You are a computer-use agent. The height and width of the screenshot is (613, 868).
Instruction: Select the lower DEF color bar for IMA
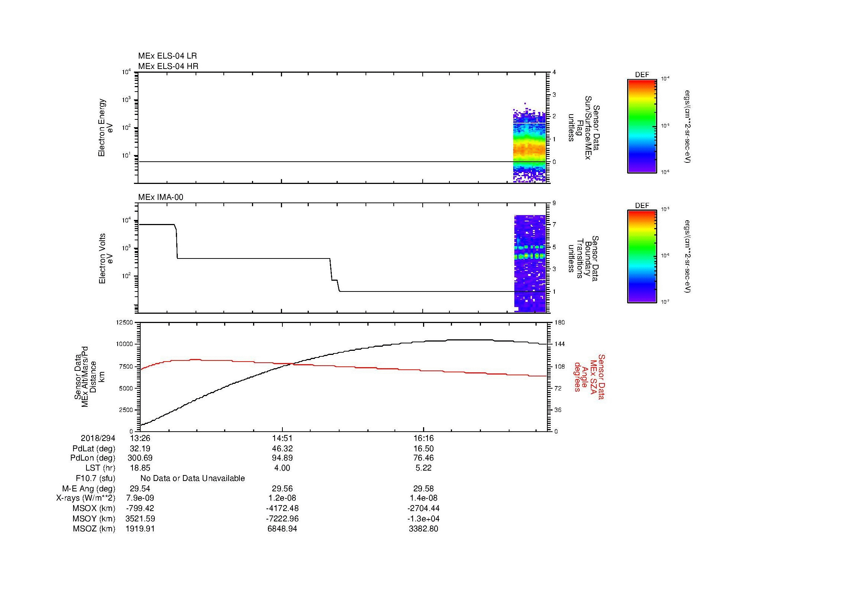coord(642,257)
